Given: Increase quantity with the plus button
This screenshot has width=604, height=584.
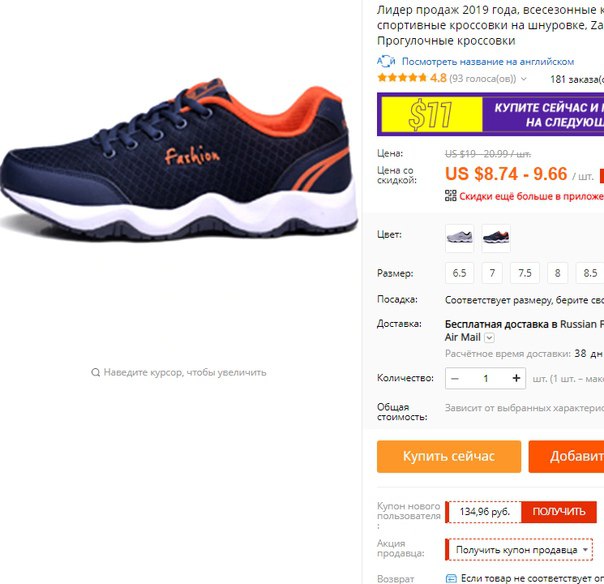Looking at the screenshot, I should 516,378.
